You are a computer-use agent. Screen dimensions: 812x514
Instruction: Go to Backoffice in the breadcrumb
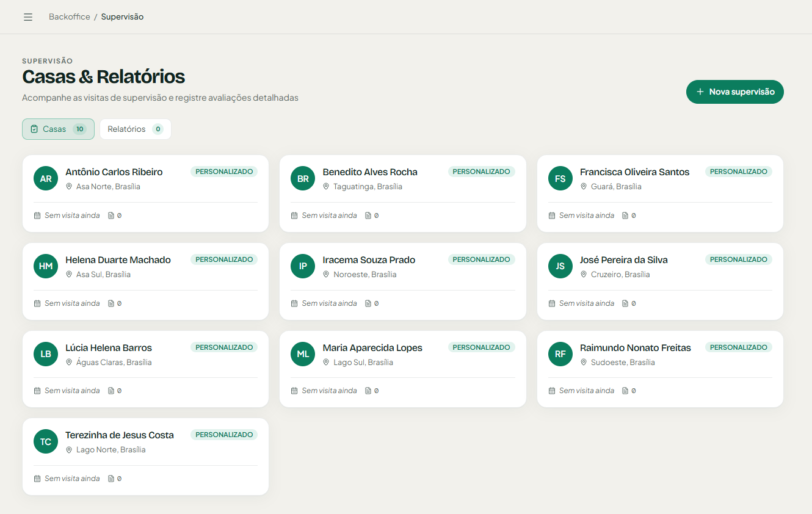click(x=70, y=17)
